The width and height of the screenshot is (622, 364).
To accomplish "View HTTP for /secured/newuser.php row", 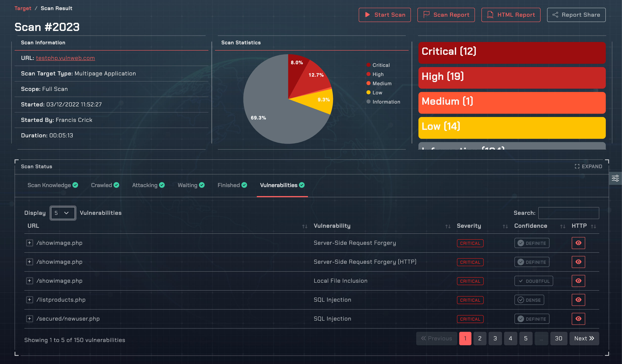I will pyautogui.click(x=578, y=319).
